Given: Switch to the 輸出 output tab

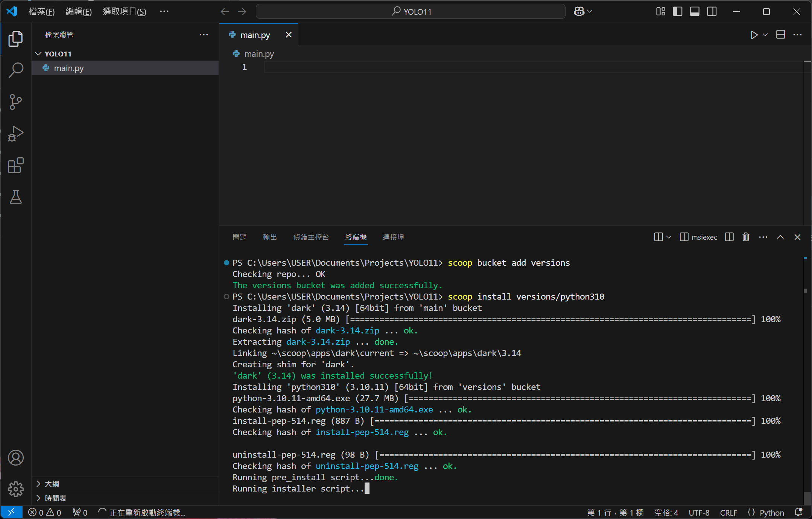Looking at the screenshot, I should click(x=270, y=237).
